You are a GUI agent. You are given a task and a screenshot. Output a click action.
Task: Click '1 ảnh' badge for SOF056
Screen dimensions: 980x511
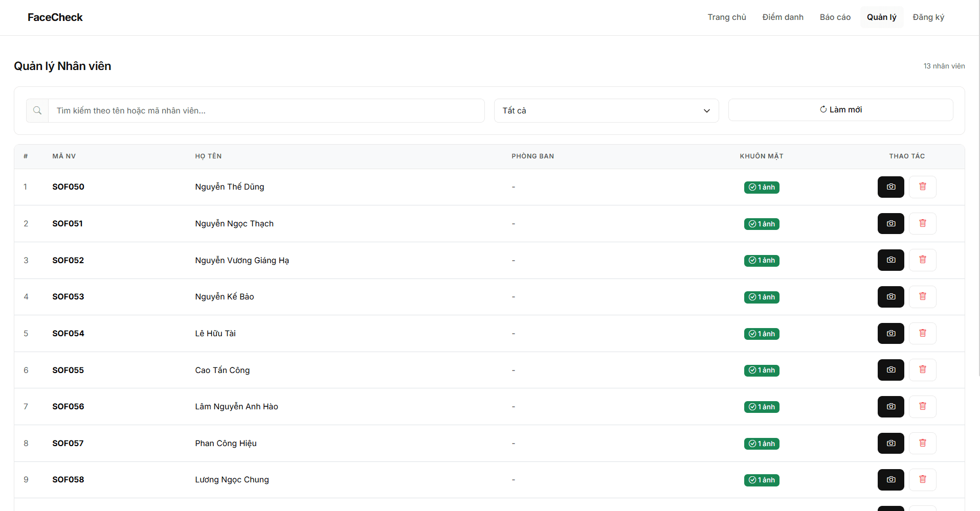tap(761, 407)
